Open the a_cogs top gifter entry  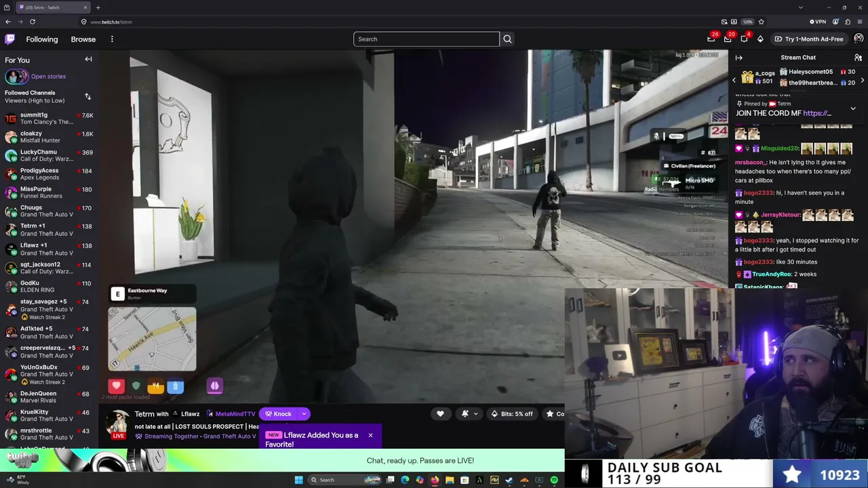[x=757, y=77]
